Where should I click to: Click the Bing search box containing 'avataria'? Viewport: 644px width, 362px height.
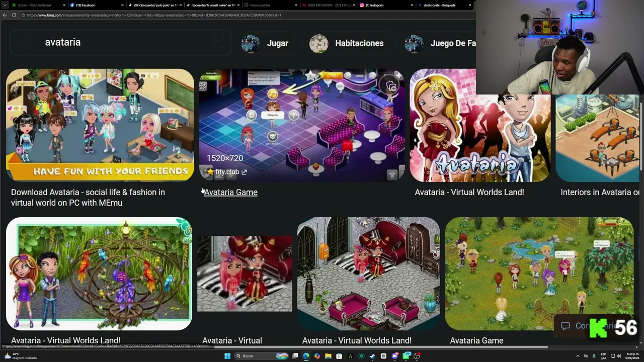click(121, 42)
